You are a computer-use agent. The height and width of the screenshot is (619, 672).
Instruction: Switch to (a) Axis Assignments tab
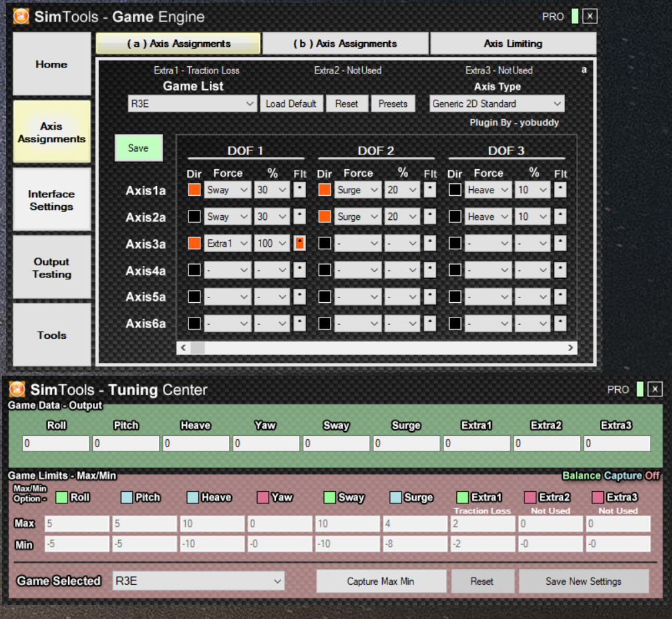click(x=178, y=43)
